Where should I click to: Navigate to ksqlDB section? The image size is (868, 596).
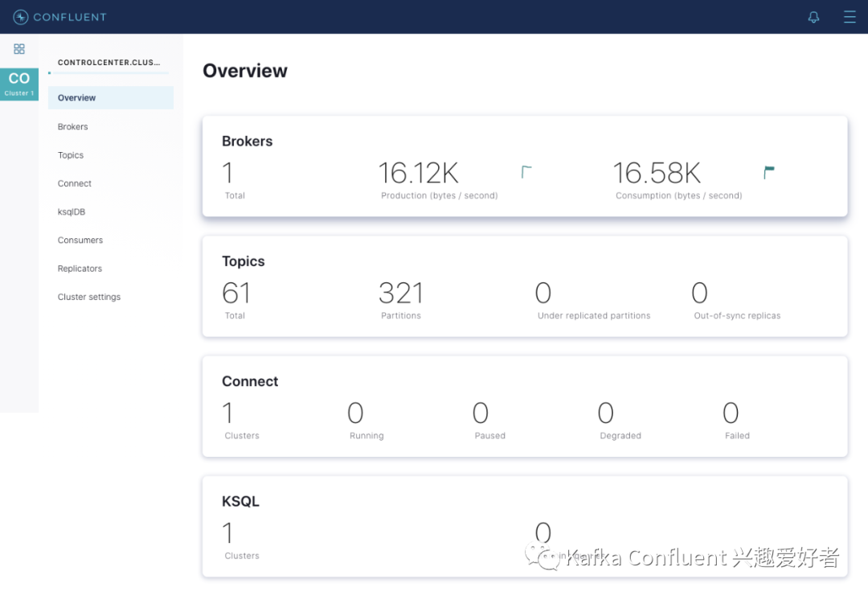[x=72, y=212]
